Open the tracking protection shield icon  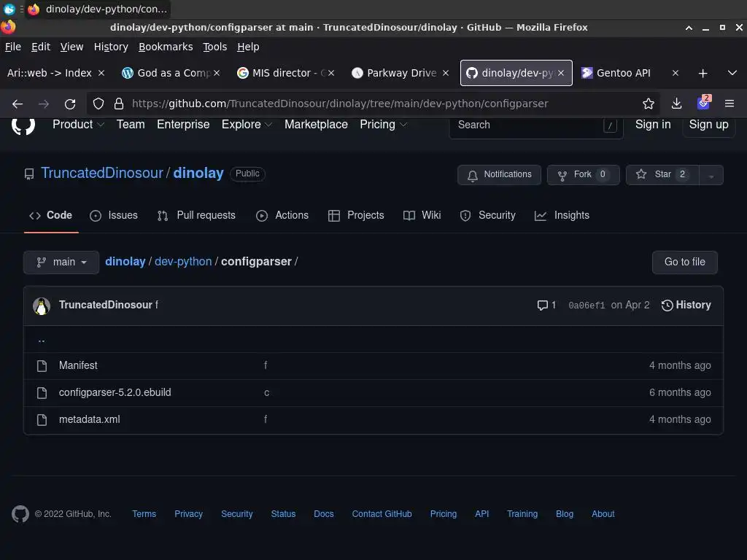[98, 104]
